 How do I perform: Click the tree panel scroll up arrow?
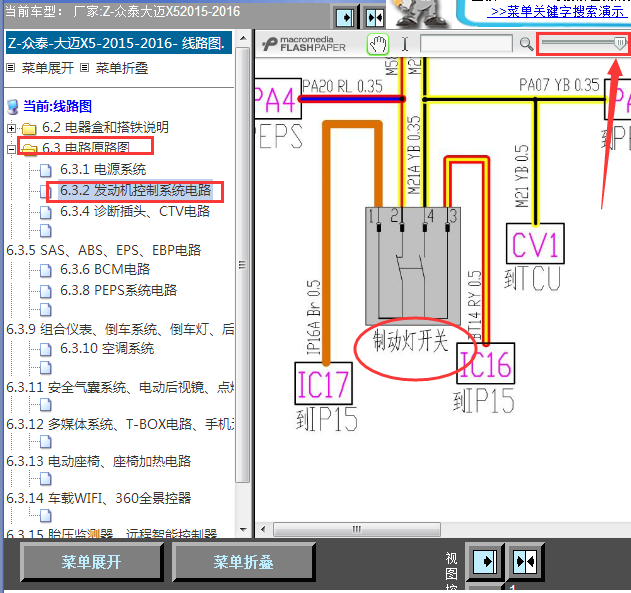[243, 39]
